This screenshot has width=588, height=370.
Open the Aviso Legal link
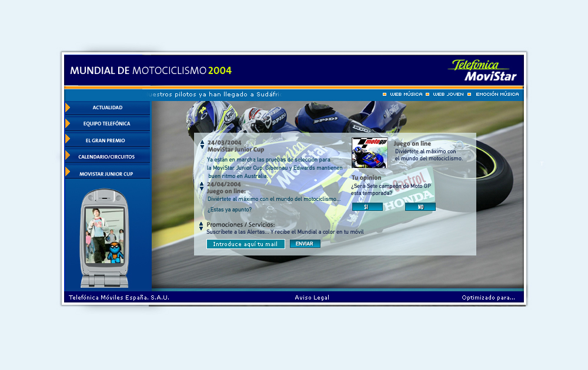(x=312, y=298)
